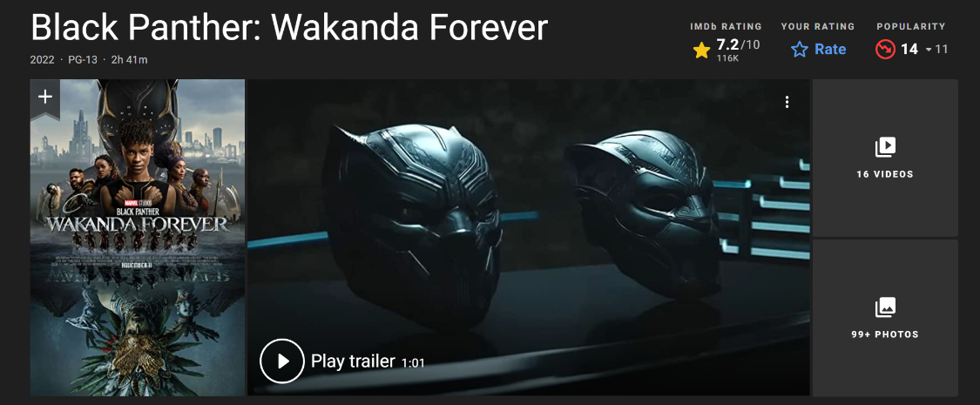This screenshot has width=980, height=405.
Task: Click the 116K vote count
Action: pos(727,58)
